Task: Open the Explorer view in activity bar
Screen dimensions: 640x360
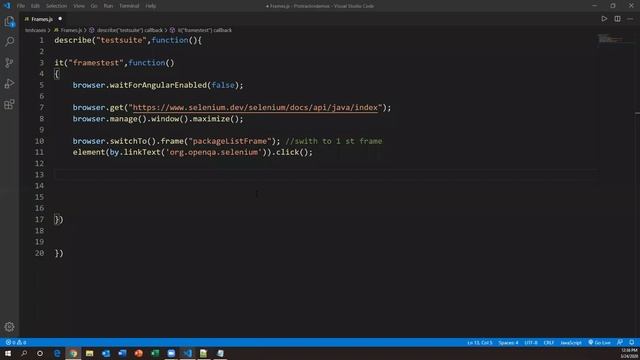Action: [9, 21]
